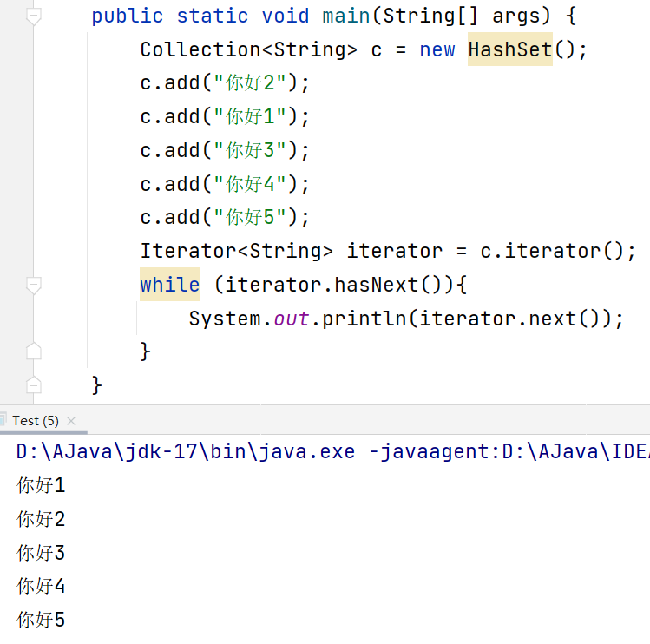Screen dimensions: 650x644
Task: Click the public keyword
Action: [128, 16]
